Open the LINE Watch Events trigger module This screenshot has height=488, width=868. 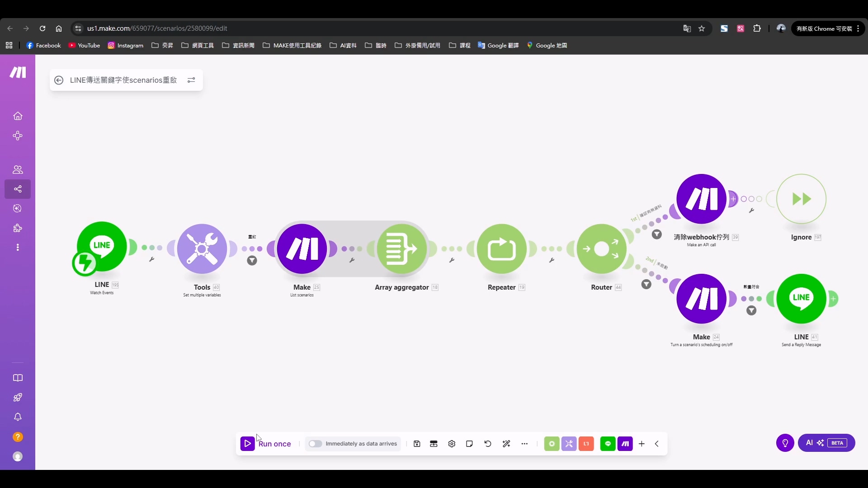click(102, 247)
